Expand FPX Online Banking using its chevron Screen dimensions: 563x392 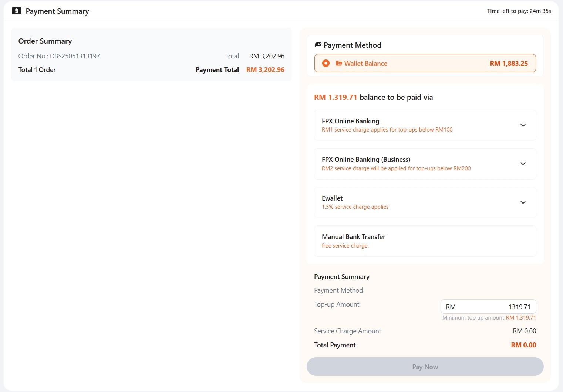pos(523,125)
